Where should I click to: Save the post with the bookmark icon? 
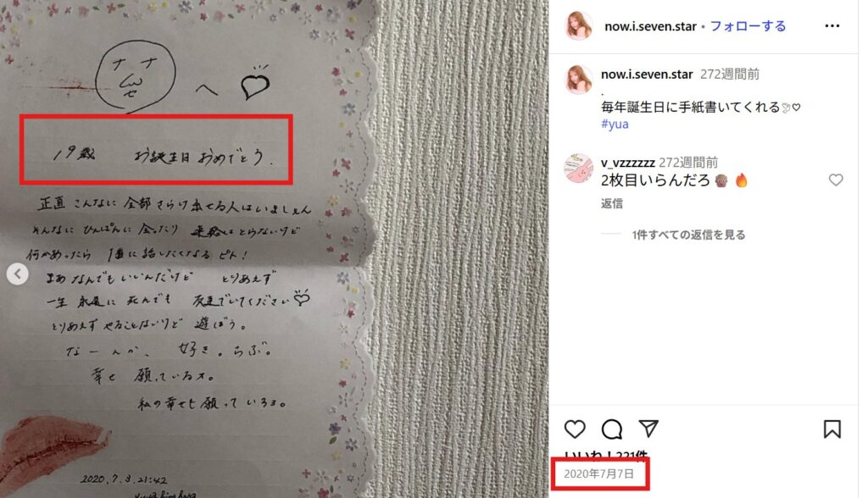point(832,429)
